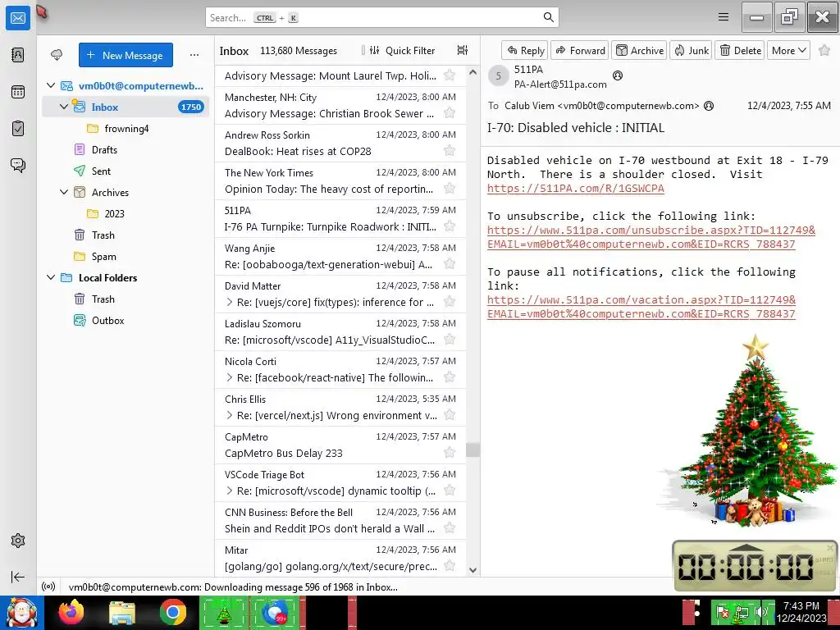
Task: Click the network tray icon
Action: [742, 612]
